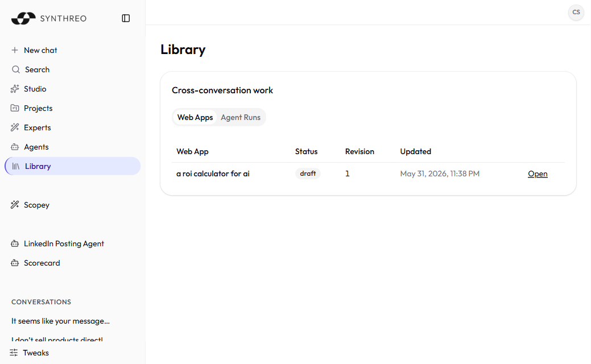591x364 pixels.
Task: Click the Status column header
Action: pos(306,151)
